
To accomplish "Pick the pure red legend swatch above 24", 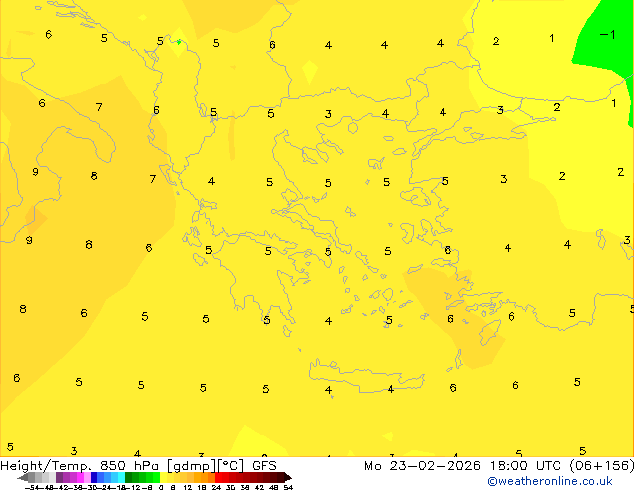I will (218, 477).
